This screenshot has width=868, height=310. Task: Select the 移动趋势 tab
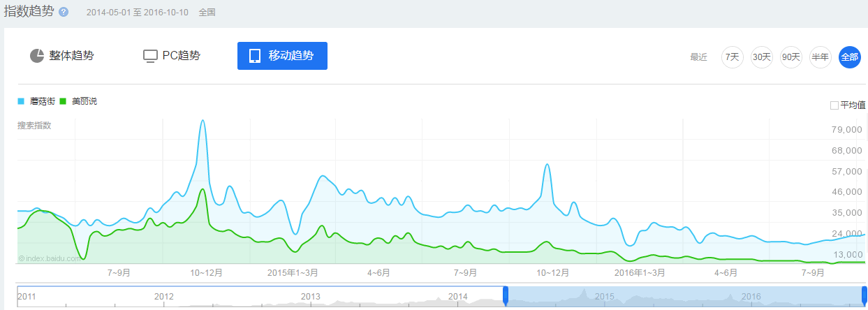point(282,56)
